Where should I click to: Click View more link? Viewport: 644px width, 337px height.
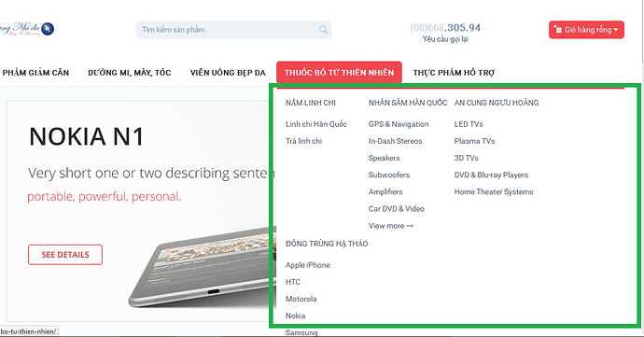pyautogui.click(x=390, y=226)
